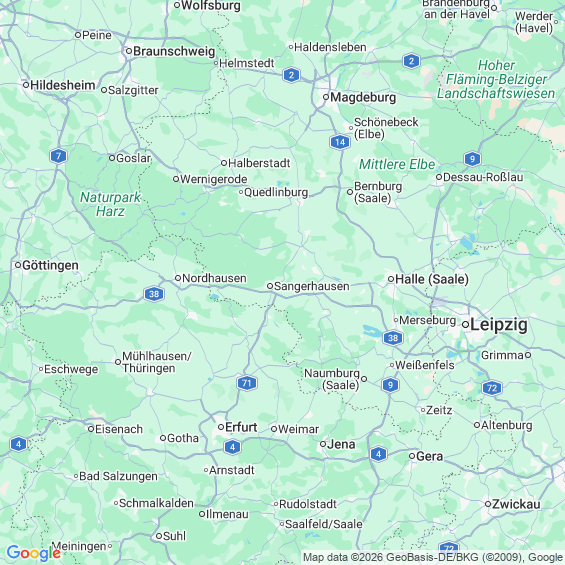Click the A4 shield south of Erfurt
565x565 pixels.
click(232, 447)
